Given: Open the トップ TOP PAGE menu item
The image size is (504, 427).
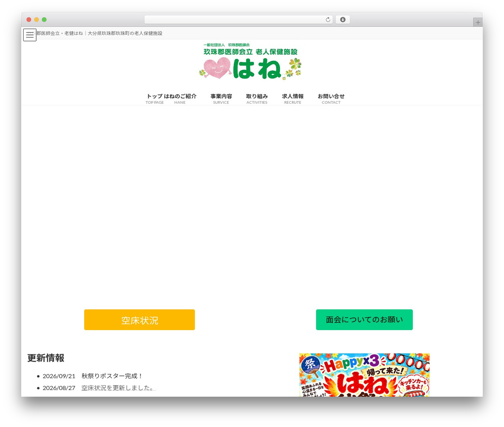Looking at the screenshot, I should [x=154, y=99].
